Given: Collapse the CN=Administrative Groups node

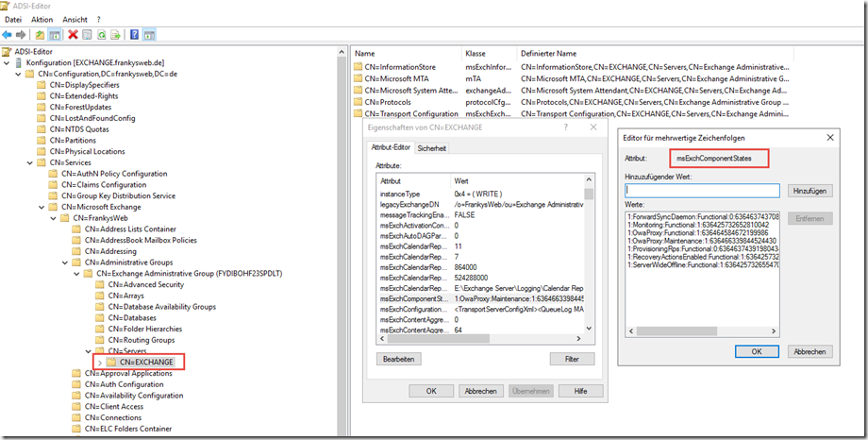Looking at the screenshot, I should pyautogui.click(x=65, y=262).
